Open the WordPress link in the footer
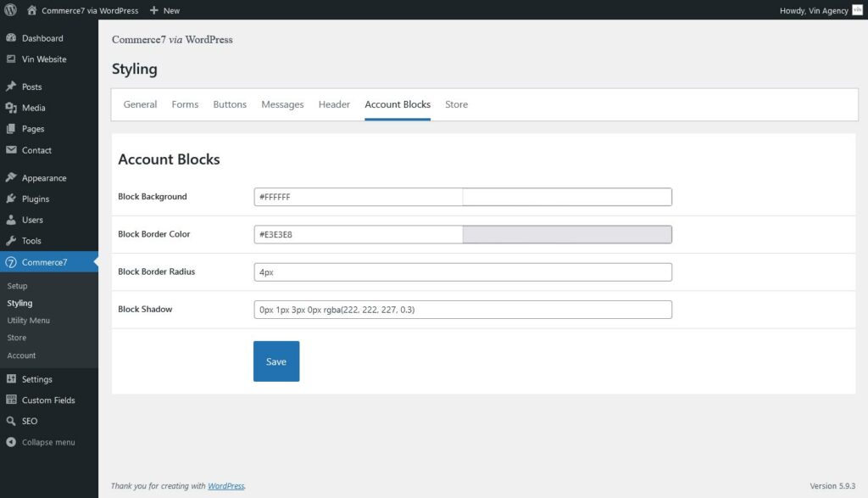The width and height of the screenshot is (868, 498). (225, 486)
